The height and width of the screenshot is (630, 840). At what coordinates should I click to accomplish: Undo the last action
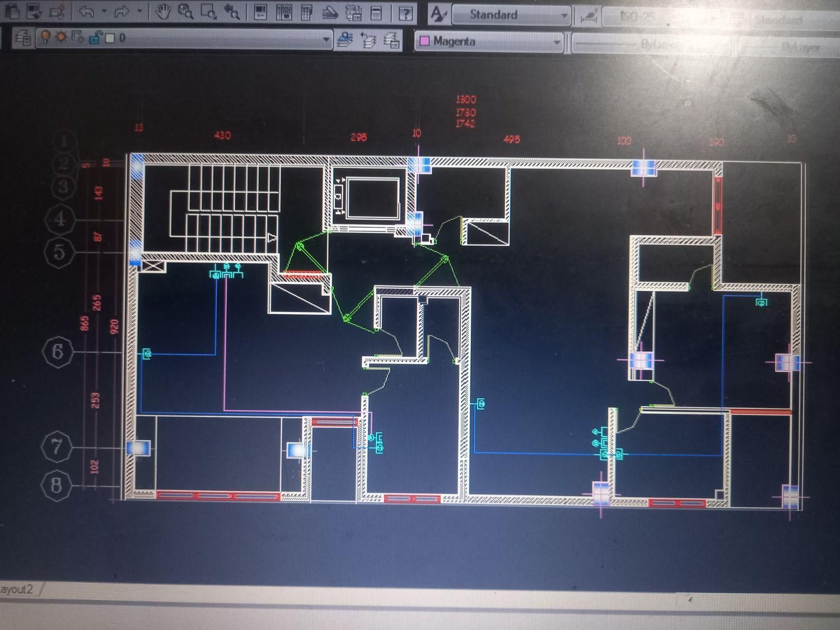coord(86,11)
